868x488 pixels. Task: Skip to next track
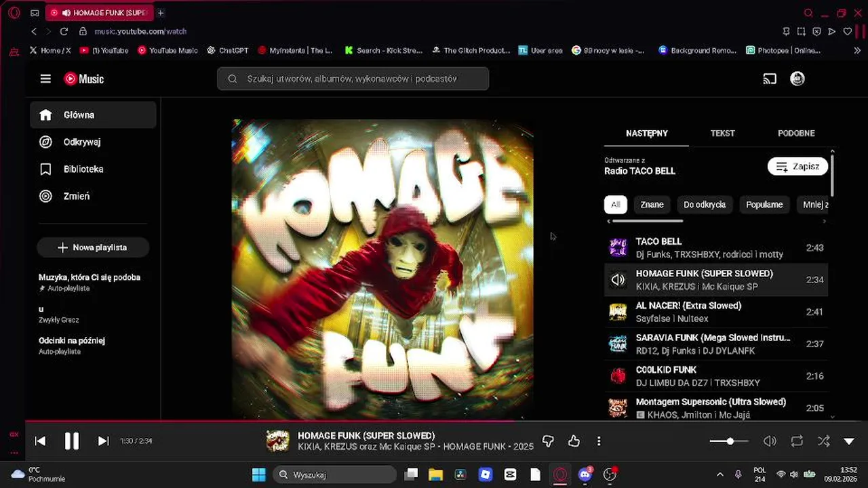click(x=103, y=441)
